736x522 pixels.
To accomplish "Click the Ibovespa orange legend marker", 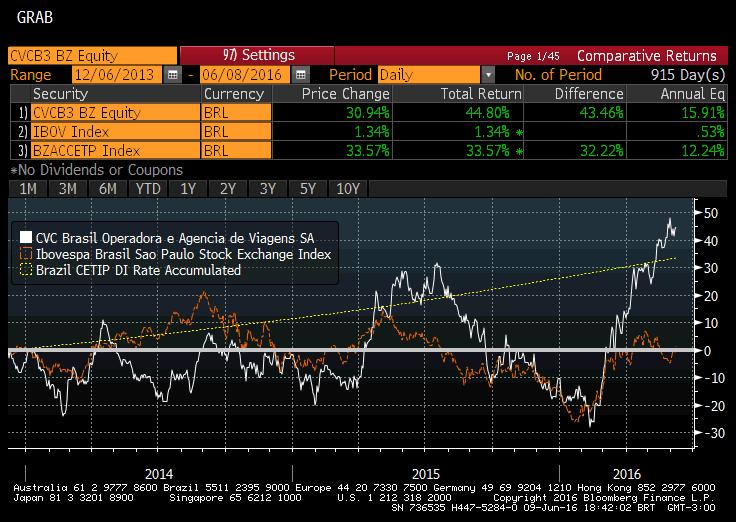I will [24, 254].
